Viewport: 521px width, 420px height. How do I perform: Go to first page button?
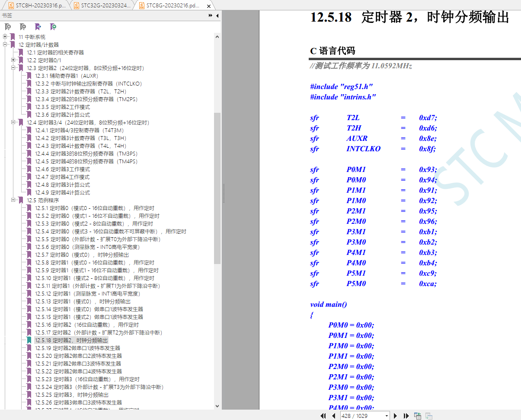click(323, 416)
